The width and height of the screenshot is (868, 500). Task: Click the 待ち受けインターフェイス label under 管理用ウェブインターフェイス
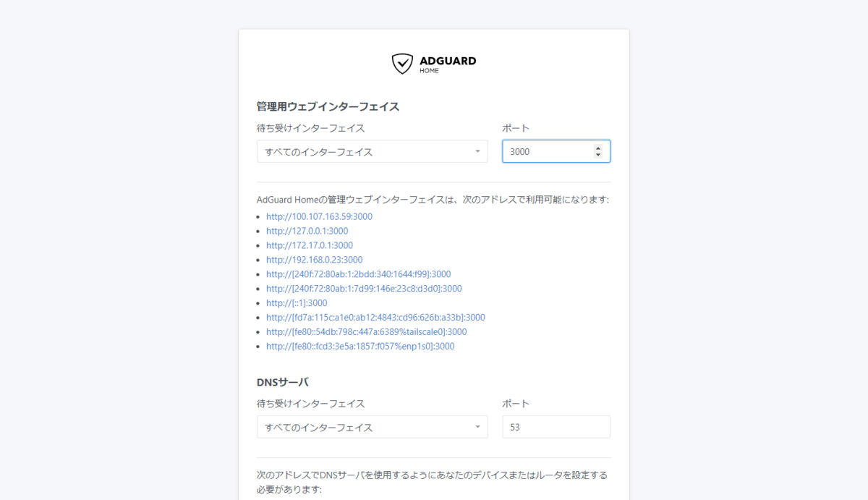pos(311,128)
